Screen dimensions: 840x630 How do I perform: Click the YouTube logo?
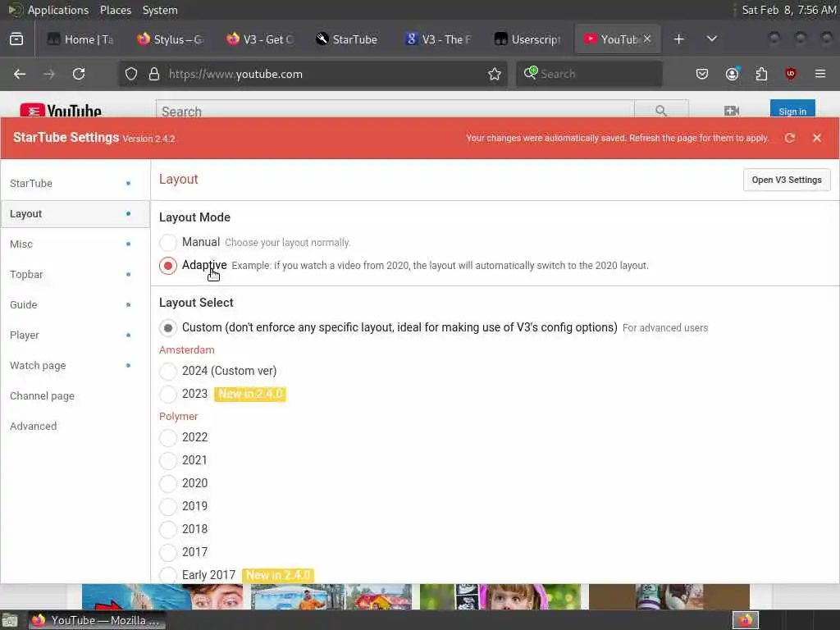(61, 111)
